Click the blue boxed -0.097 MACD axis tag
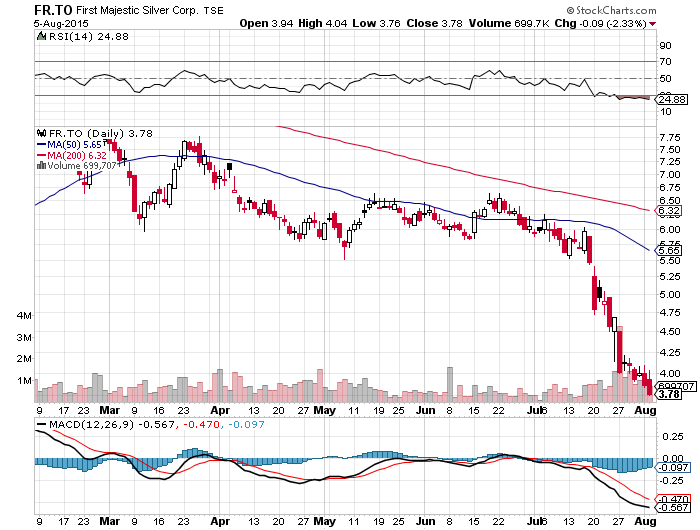Image resolution: width=700 pixels, height=530 pixels. [673, 467]
